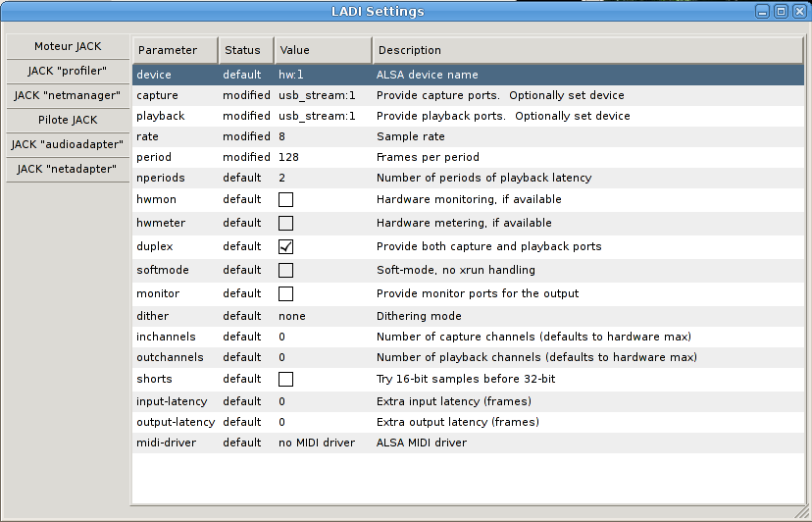
Task: Select the output-latency parameter name
Action: click(176, 423)
